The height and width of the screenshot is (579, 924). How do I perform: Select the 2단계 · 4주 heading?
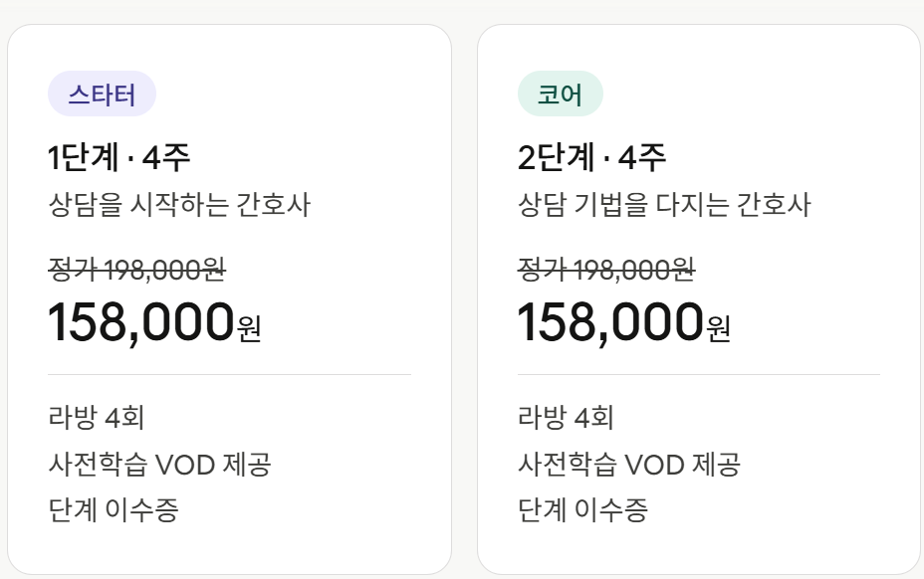click(x=591, y=157)
